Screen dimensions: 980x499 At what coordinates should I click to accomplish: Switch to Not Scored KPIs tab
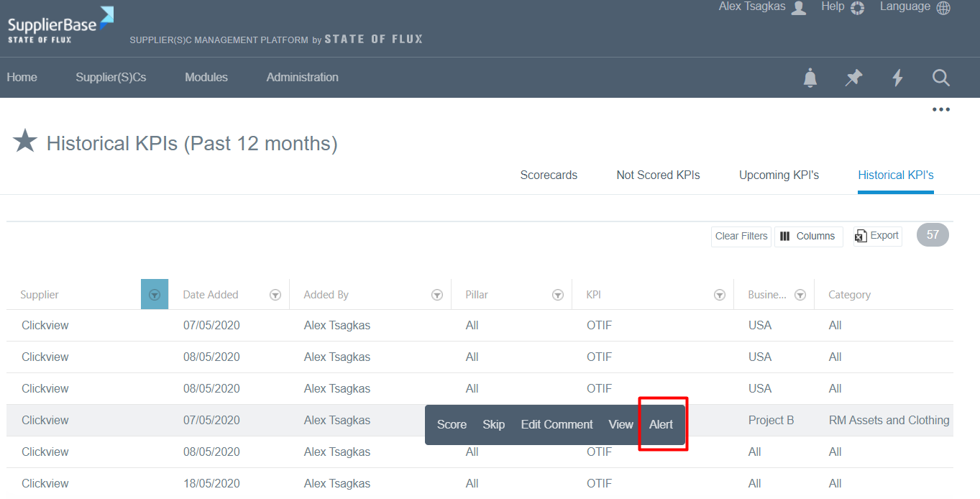pos(658,175)
